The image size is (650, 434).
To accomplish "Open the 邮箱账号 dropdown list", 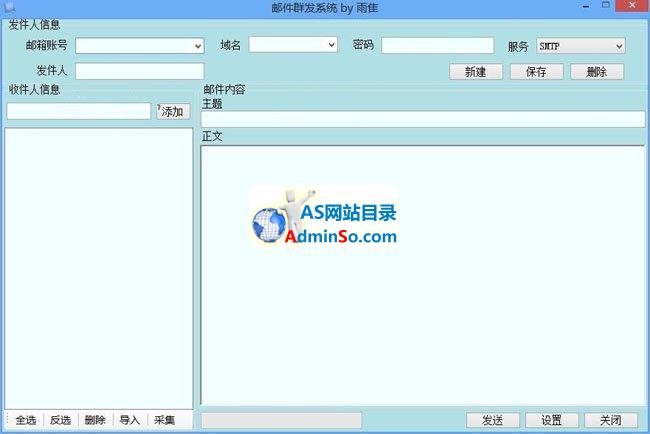I will [x=198, y=46].
